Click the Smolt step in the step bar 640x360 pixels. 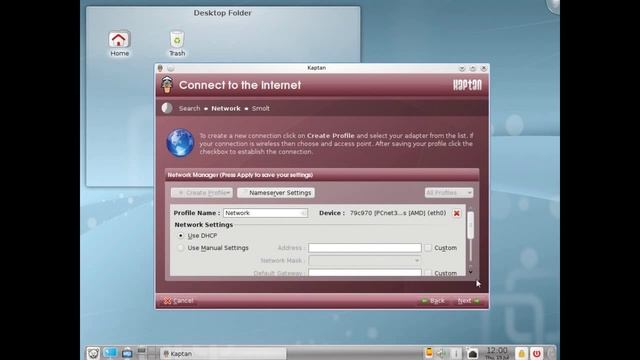[260, 108]
